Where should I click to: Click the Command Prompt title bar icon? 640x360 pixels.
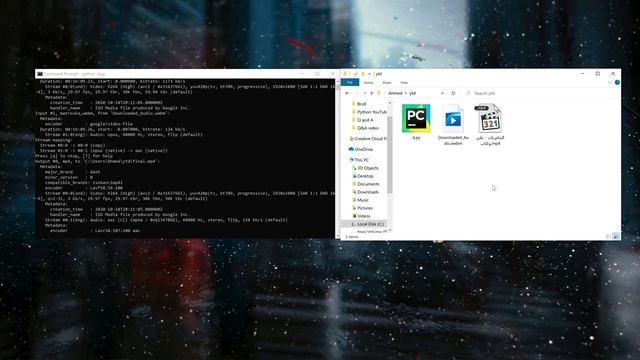click(x=40, y=74)
